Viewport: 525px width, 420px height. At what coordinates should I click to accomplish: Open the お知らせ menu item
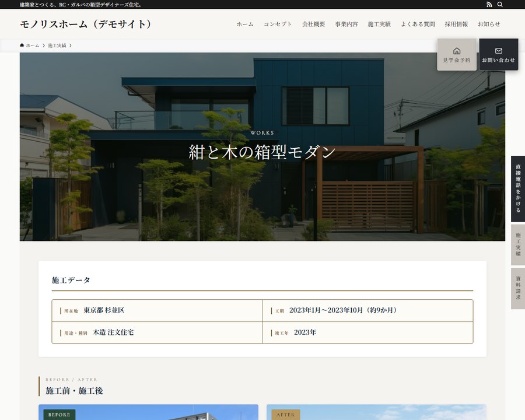(x=489, y=24)
